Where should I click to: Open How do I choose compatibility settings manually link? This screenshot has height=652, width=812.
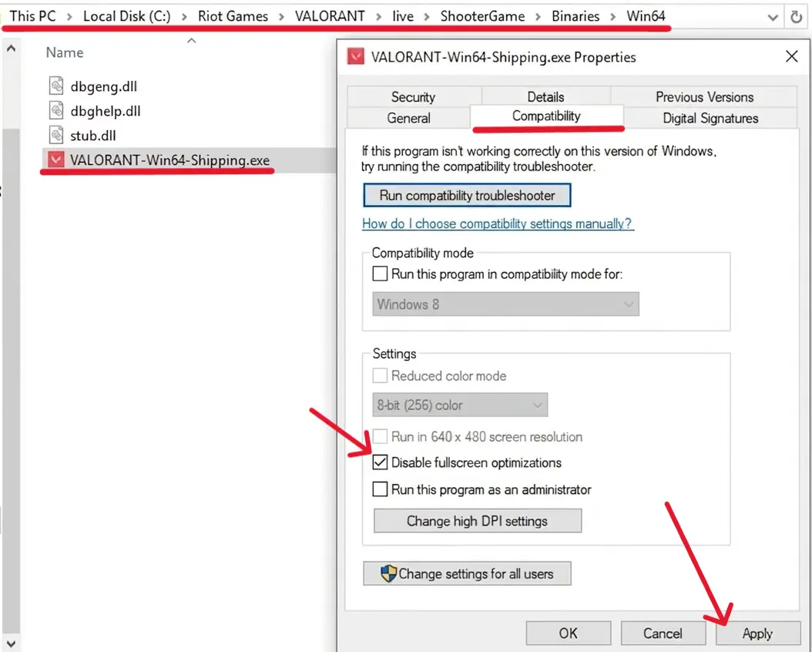point(497,223)
